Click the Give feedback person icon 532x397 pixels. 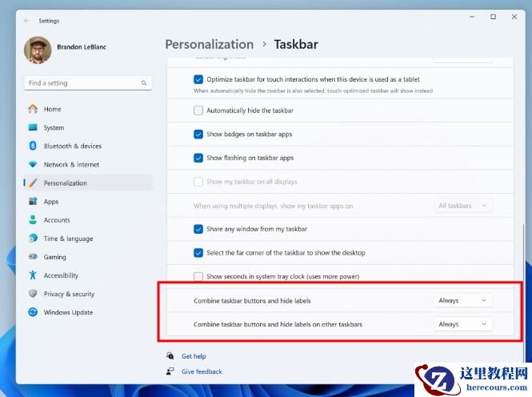(x=170, y=371)
